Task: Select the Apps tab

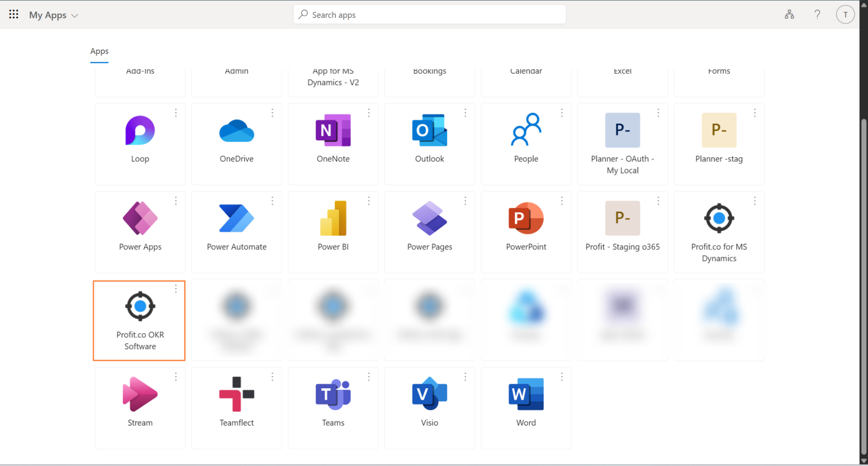Action: [x=99, y=51]
